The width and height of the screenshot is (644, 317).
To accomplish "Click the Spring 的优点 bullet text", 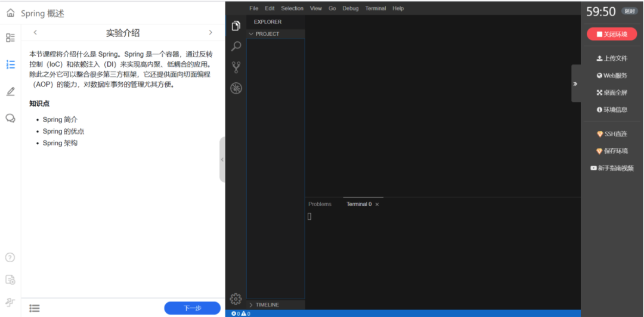I will (64, 132).
